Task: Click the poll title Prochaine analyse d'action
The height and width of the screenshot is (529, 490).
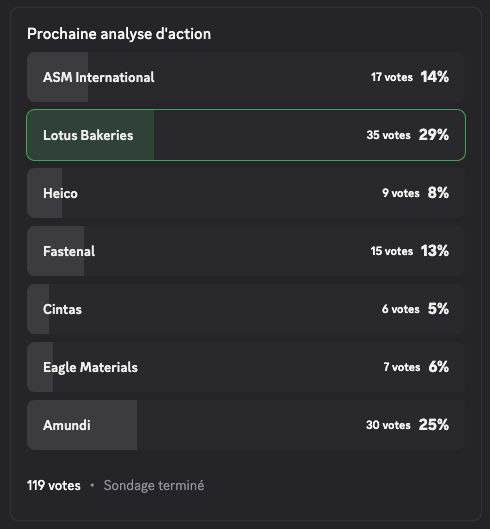Action: click(119, 34)
